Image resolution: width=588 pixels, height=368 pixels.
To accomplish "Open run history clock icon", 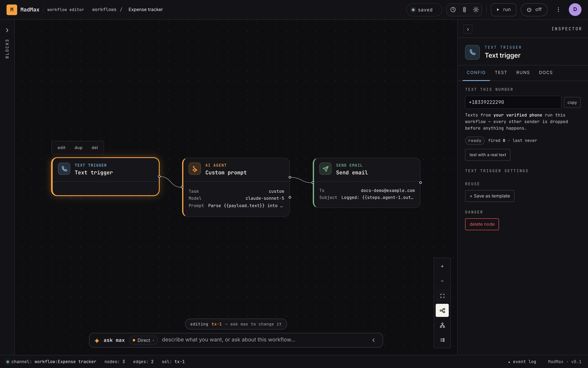I will point(453,10).
